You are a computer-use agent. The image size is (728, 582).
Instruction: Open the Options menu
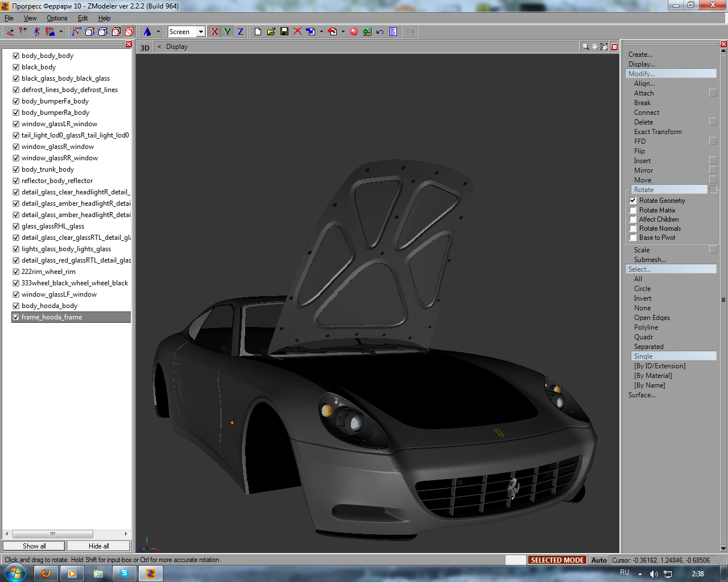pos(57,18)
